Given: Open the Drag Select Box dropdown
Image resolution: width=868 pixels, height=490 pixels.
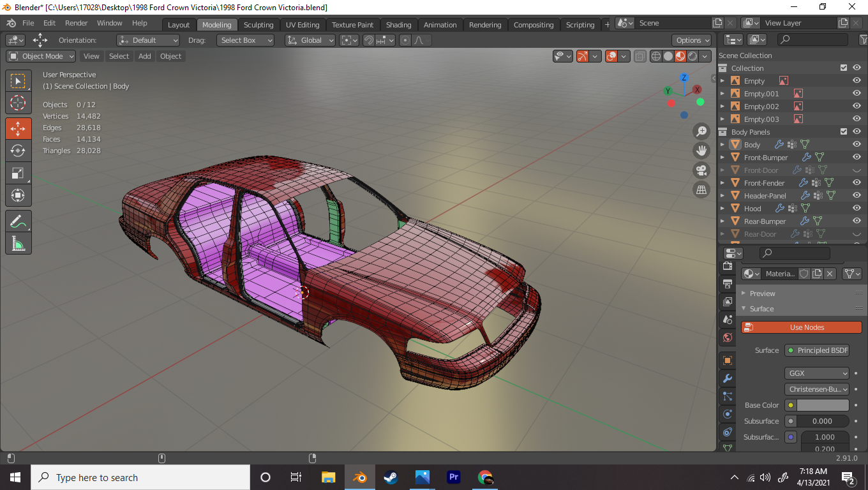Looking at the screenshot, I should click(245, 40).
